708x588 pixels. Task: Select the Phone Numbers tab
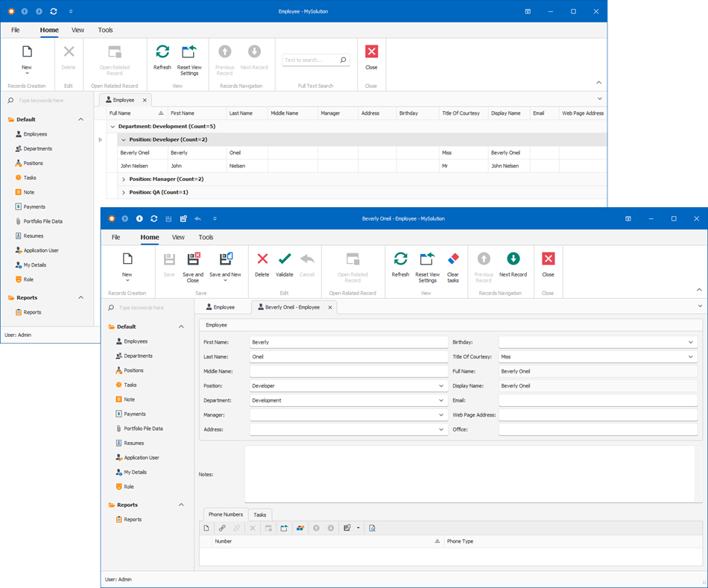(225, 514)
